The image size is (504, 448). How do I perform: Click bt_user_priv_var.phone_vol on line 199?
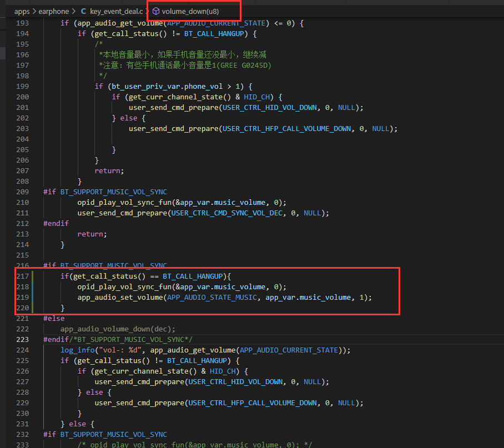tap(167, 87)
